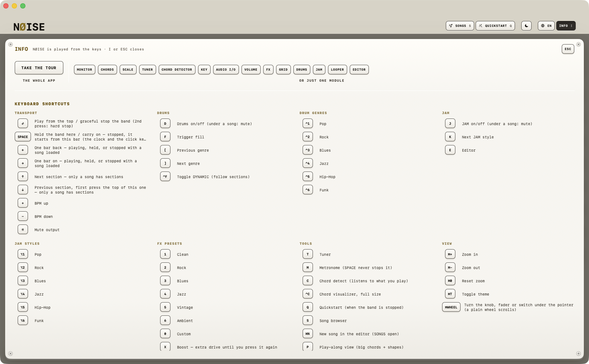Click the F key cap for Trigger fill
Viewport: 589px width, 364px height.
(x=165, y=137)
